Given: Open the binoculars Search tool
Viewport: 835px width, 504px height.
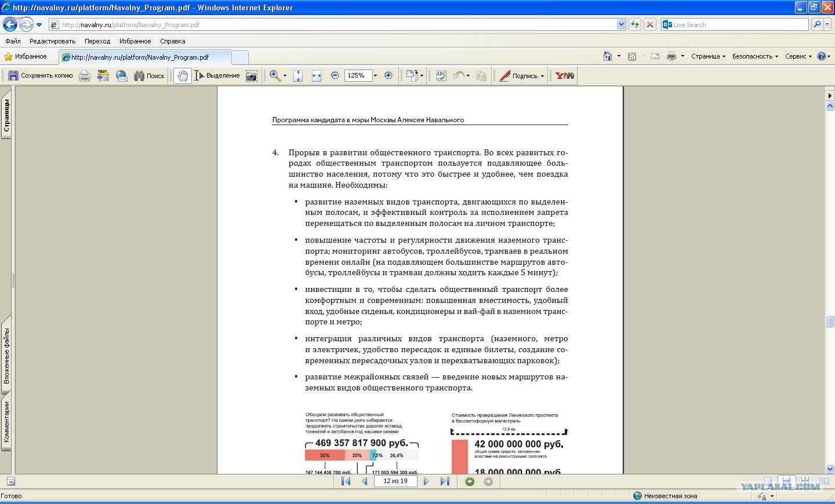Looking at the screenshot, I should pos(149,75).
